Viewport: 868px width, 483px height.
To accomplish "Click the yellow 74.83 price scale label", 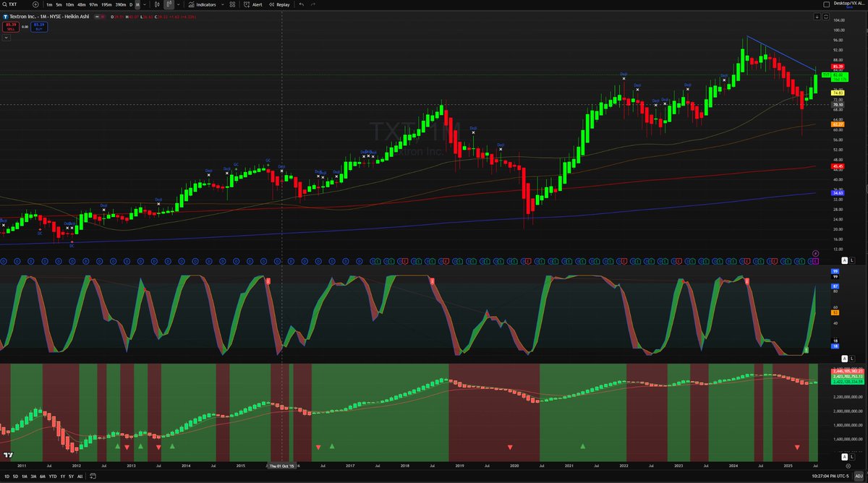I will pyautogui.click(x=838, y=93).
